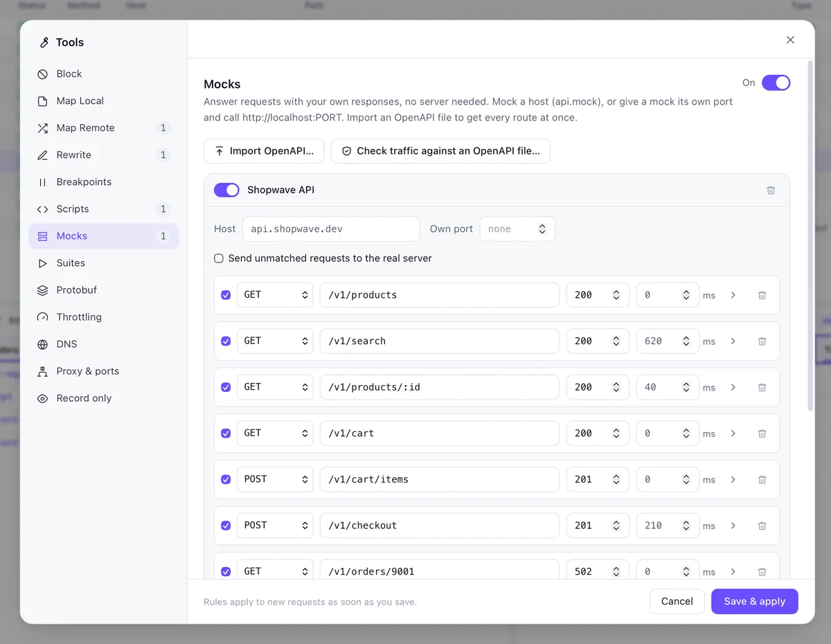Click Save & apply
The height and width of the screenshot is (644, 831).
tap(754, 601)
